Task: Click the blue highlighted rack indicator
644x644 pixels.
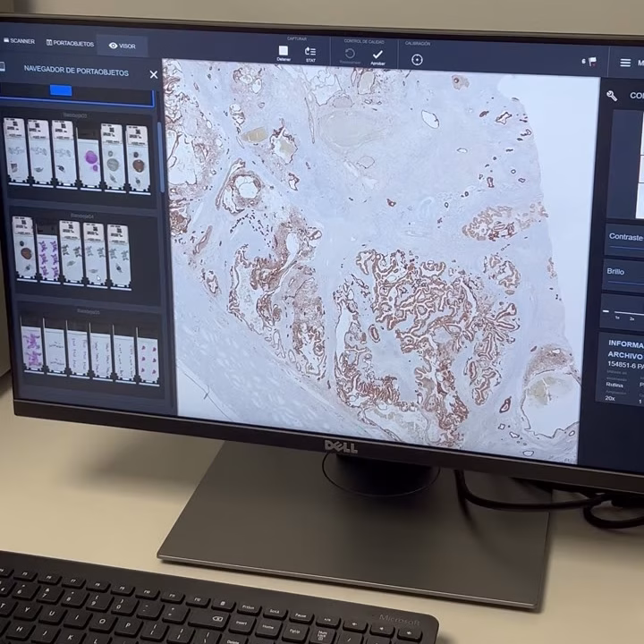Action: coord(61,90)
